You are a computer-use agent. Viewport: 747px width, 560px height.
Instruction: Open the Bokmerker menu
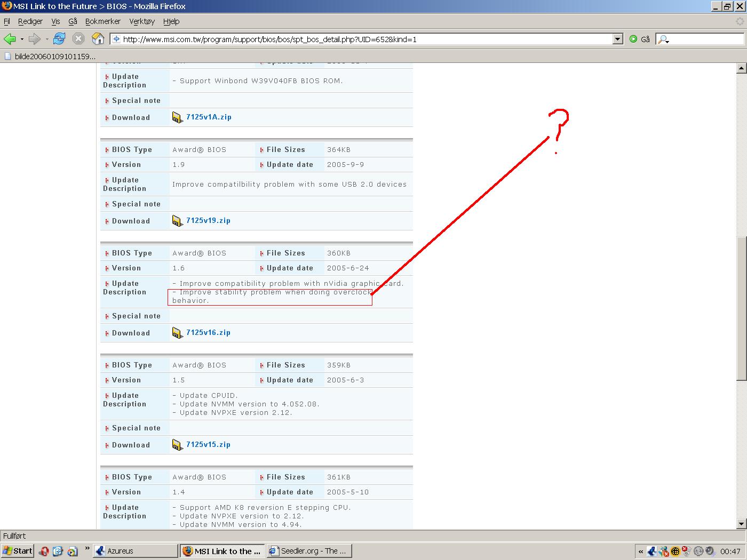[x=103, y=21]
